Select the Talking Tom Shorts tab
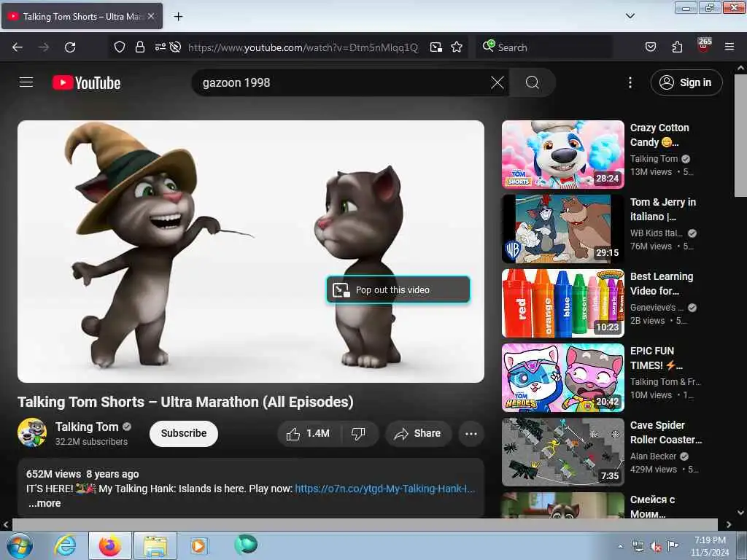 pyautogui.click(x=82, y=16)
